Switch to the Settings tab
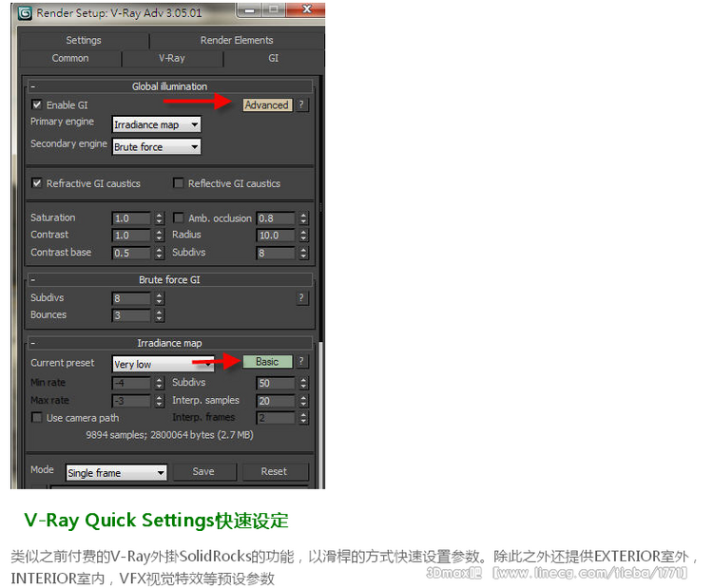 pyautogui.click(x=84, y=40)
